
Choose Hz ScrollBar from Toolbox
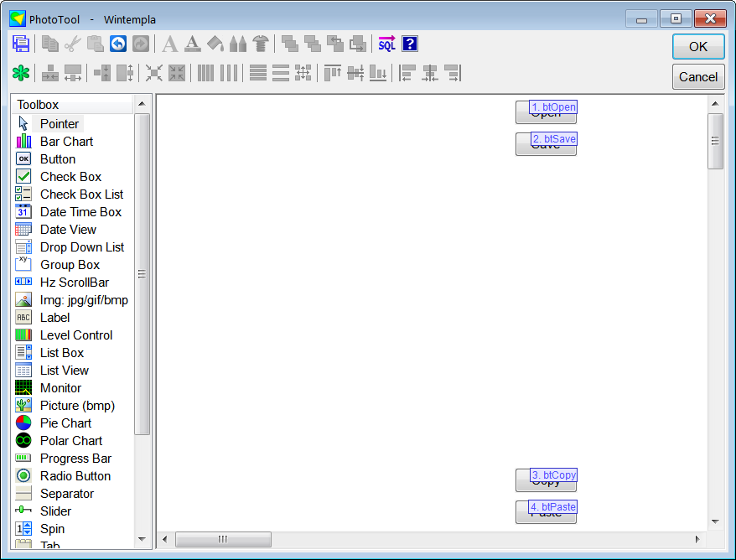coord(74,283)
